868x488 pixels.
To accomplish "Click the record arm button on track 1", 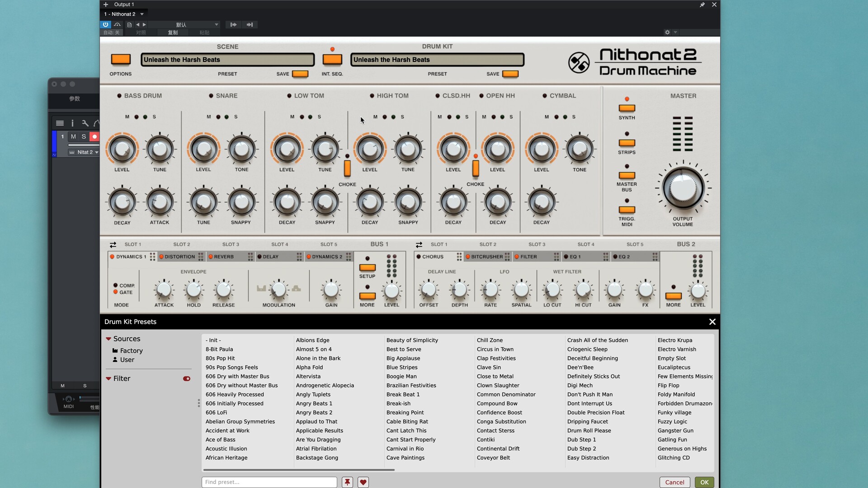I will pos(94,136).
